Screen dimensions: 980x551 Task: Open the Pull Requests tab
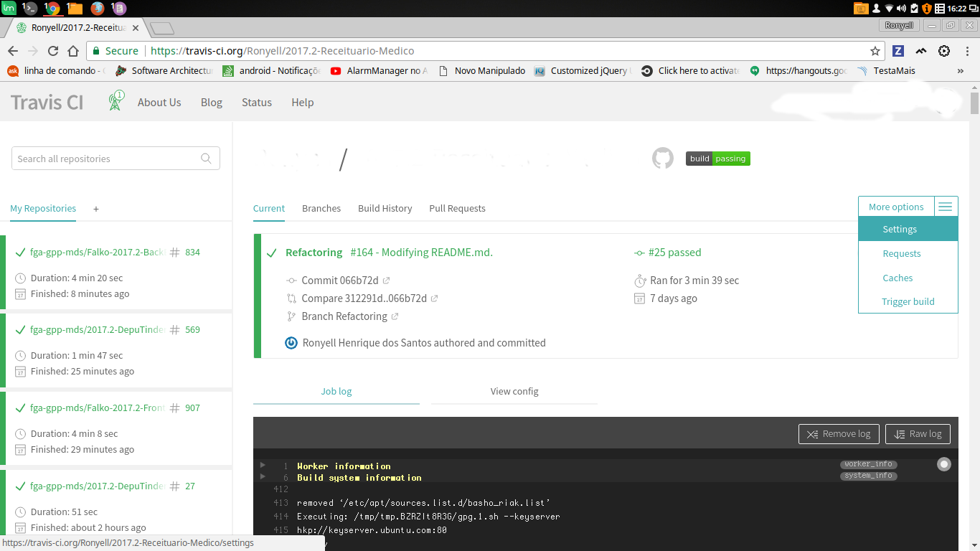tap(457, 208)
